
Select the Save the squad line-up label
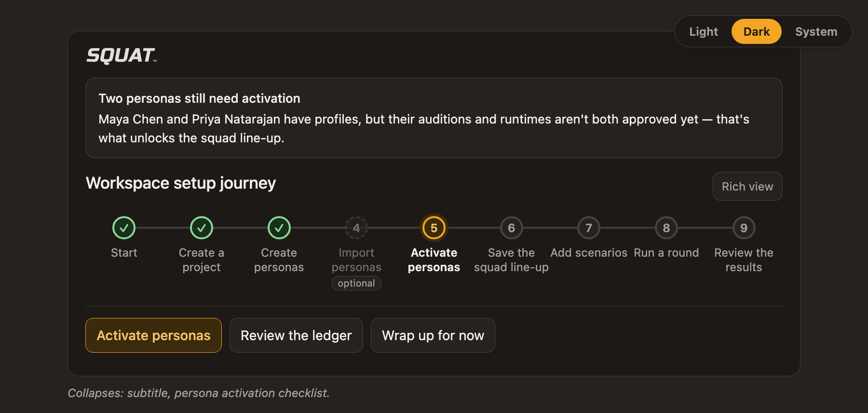511,260
